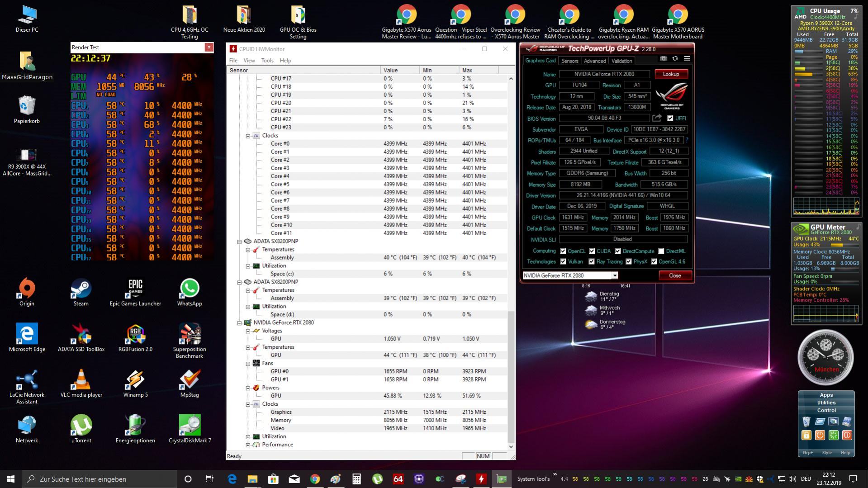Viewport: 868px width, 488px height.
Task: Open HWMonitor View menu
Action: [x=249, y=60]
